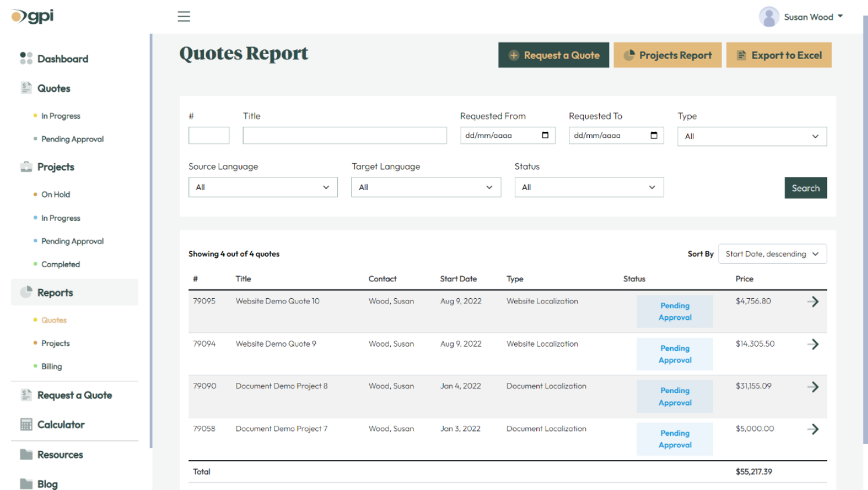The image size is (868, 490).
Task: Open the hamburger menu to collapse sidebar
Action: tap(183, 16)
